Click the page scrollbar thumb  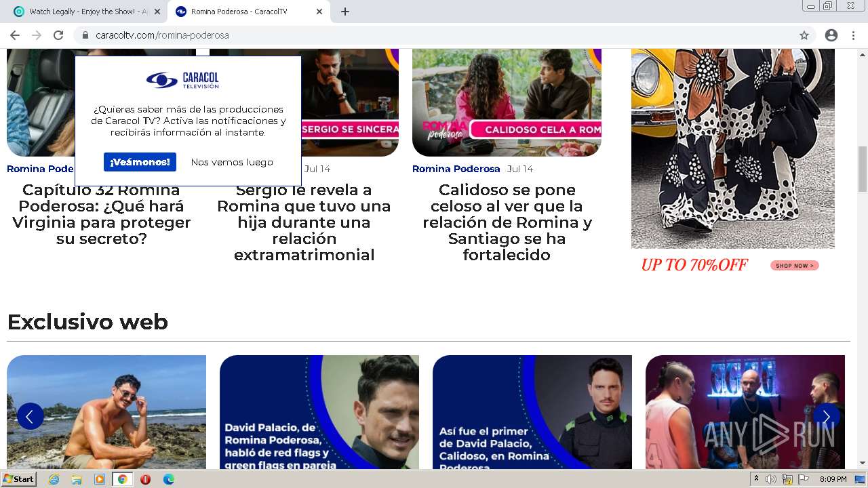(863, 169)
